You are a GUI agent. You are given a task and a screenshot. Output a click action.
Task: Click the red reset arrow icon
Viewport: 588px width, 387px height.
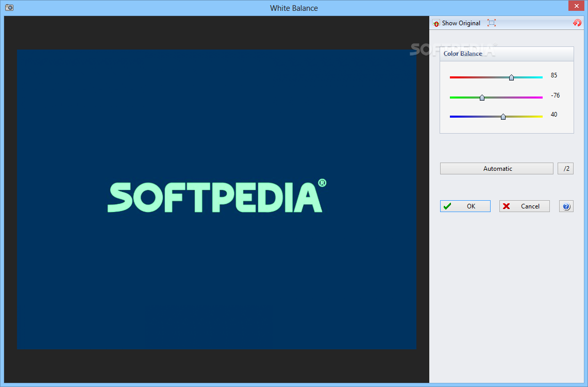coord(577,23)
